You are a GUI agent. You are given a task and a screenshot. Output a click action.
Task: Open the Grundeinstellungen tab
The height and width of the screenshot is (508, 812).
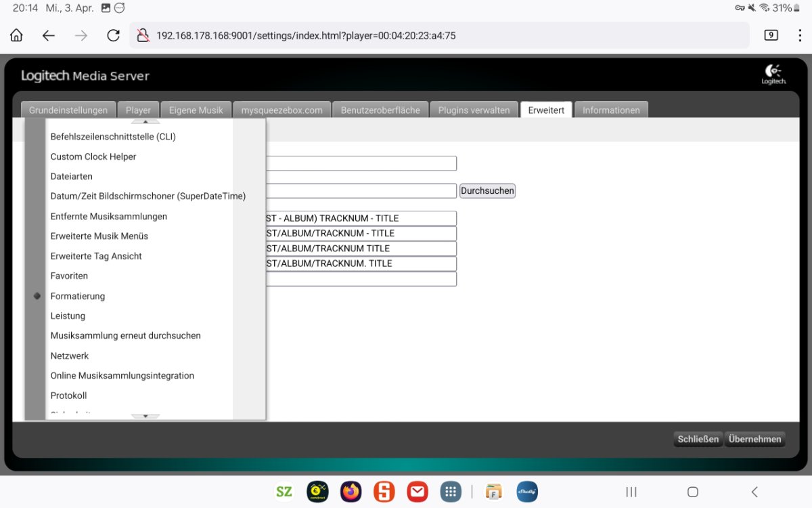point(68,110)
